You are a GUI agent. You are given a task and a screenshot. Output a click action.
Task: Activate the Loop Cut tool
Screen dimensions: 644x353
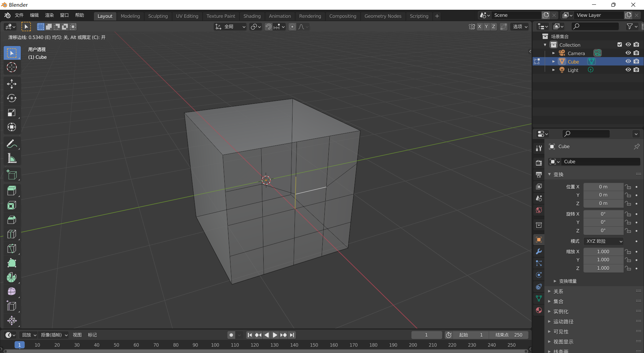point(12,234)
